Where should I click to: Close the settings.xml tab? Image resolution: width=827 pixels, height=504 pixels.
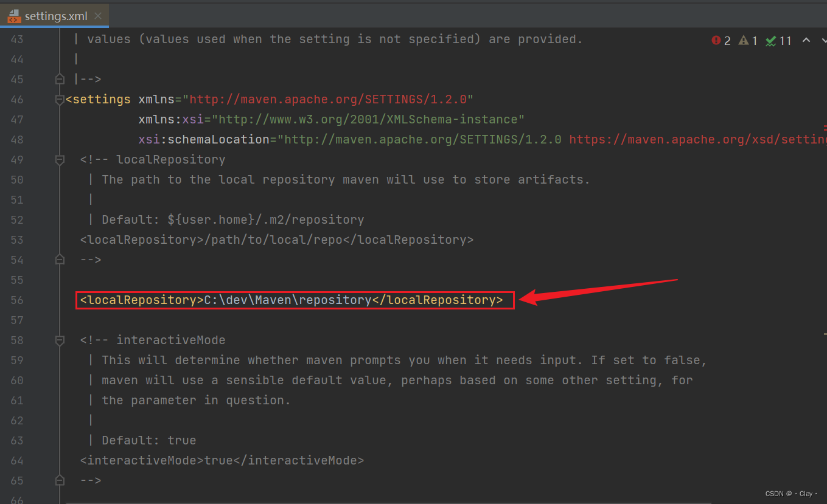point(99,16)
